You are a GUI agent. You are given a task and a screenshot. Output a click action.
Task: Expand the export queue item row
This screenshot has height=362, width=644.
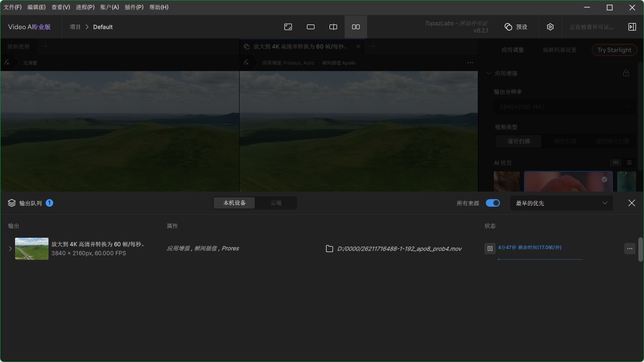pos(10,249)
